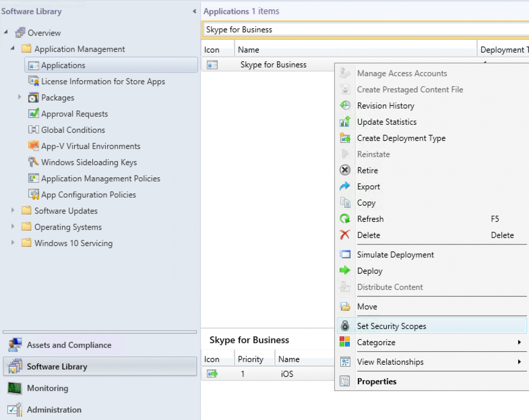Collapse the Application Management node
The width and height of the screenshot is (529, 420).
pyautogui.click(x=12, y=49)
